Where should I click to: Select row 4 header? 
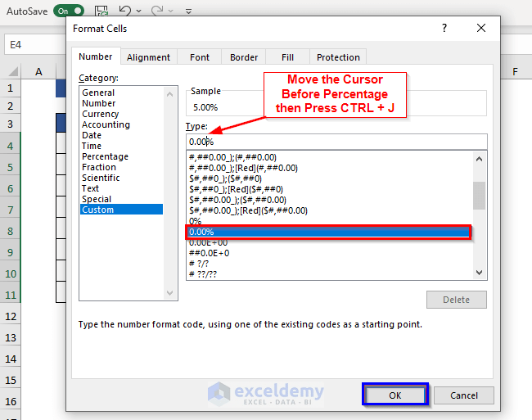(10, 146)
